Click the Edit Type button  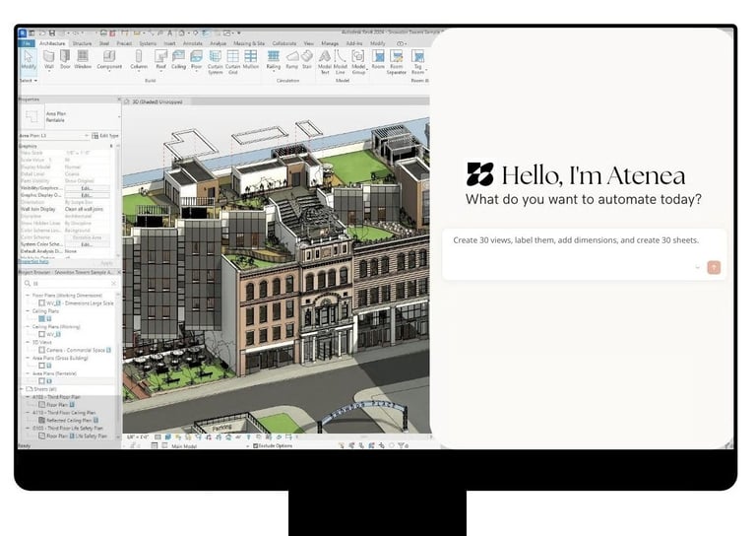(x=105, y=136)
